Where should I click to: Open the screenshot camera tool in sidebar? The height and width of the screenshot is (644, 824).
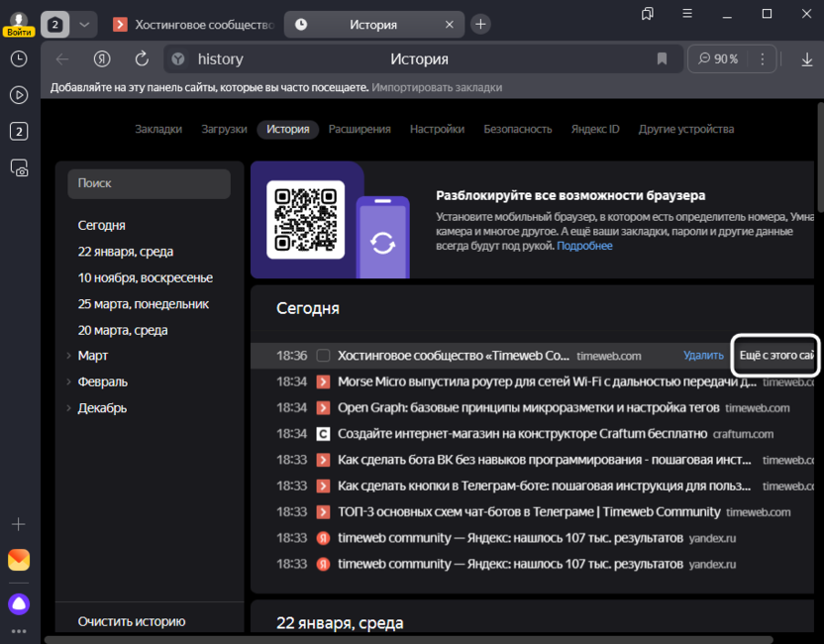pyautogui.click(x=19, y=167)
